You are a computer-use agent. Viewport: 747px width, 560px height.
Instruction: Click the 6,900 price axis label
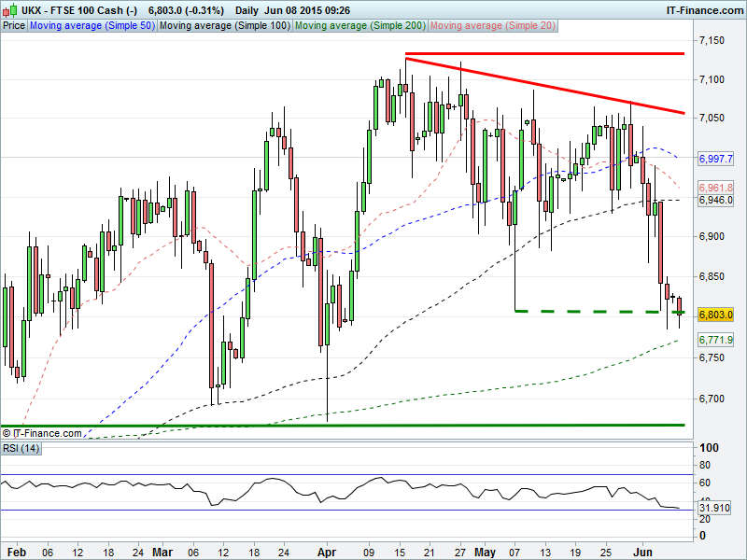point(712,237)
